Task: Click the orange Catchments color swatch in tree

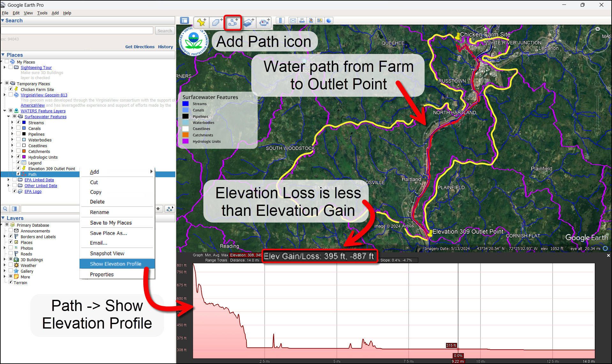Action: (x=24, y=151)
